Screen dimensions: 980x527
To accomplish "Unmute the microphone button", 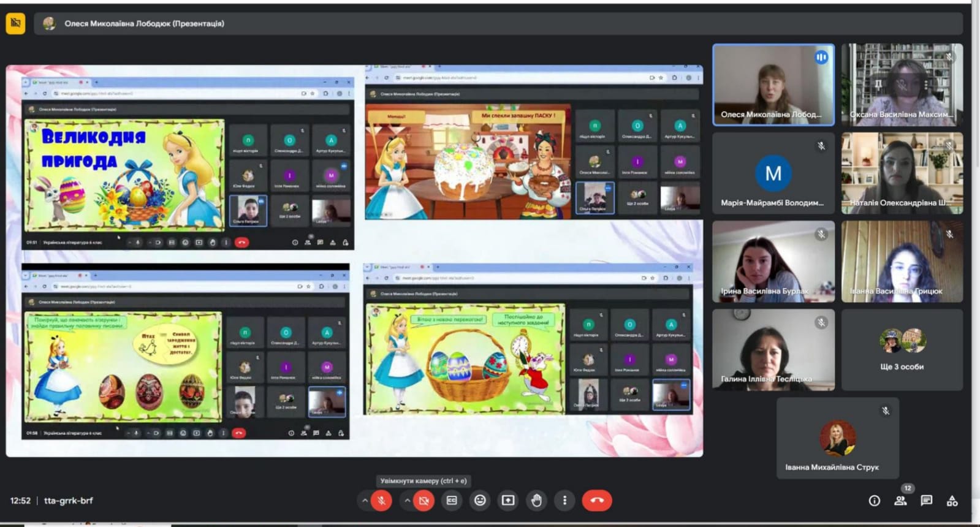I will click(381, 501).
